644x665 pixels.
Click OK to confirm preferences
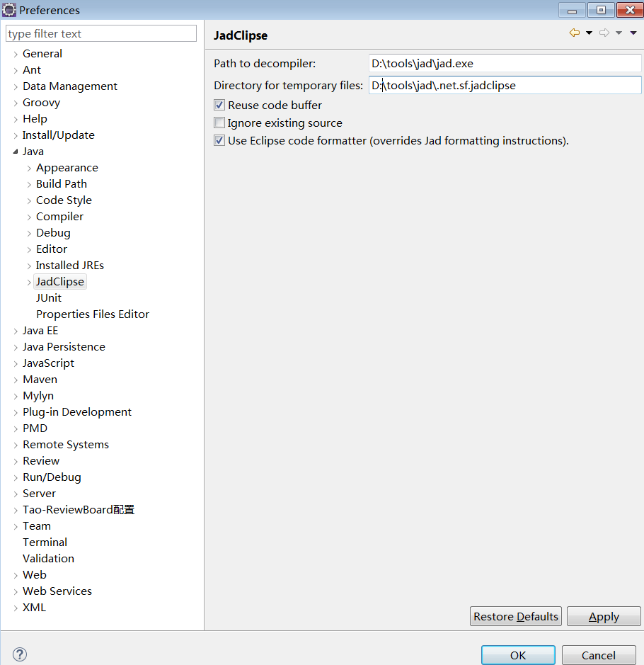[x=518, y=655]
